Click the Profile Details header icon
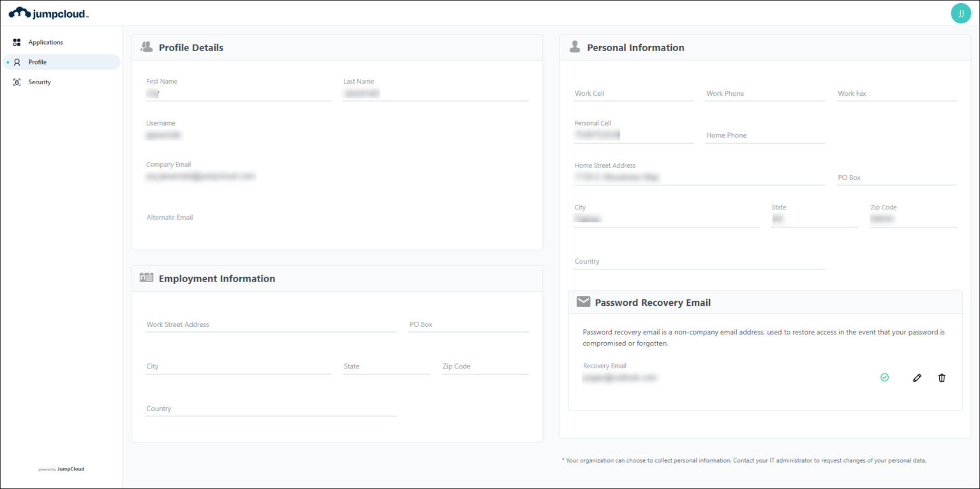The width and height of the screenshot is (980, 489). coord(146,46)
